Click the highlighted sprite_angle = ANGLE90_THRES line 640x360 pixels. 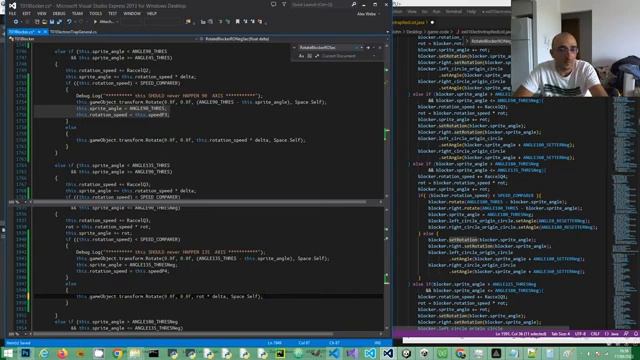121,109
